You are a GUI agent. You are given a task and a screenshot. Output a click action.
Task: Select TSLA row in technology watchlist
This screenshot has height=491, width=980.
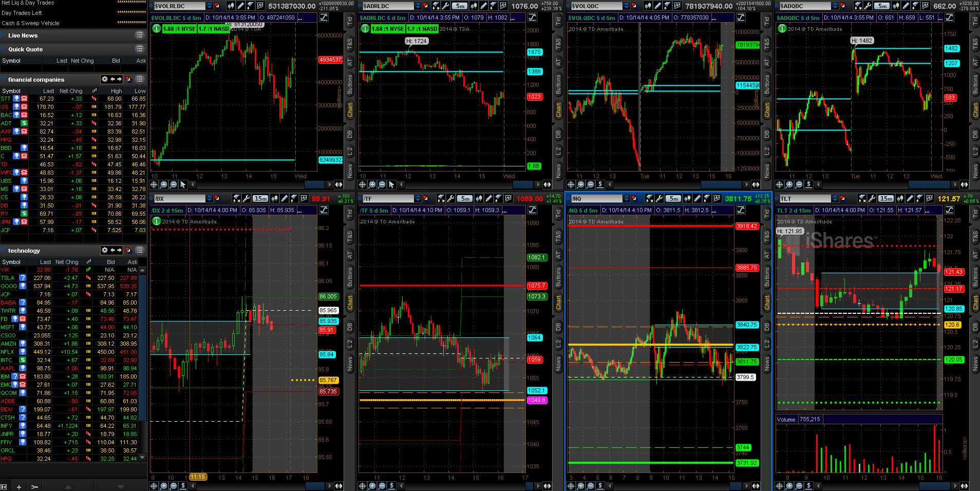(69, 278)
